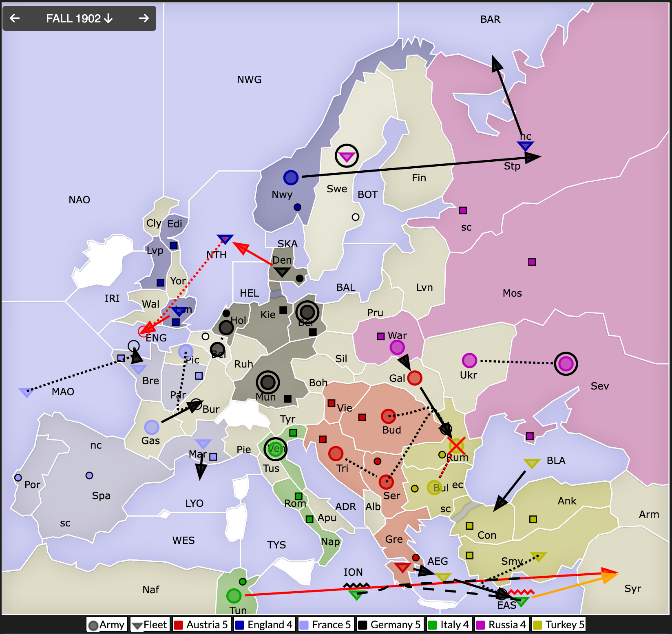Select Russia 4 legend item
Screen dimensions: 672x634
pyautogui.click(x=501, y=625)
